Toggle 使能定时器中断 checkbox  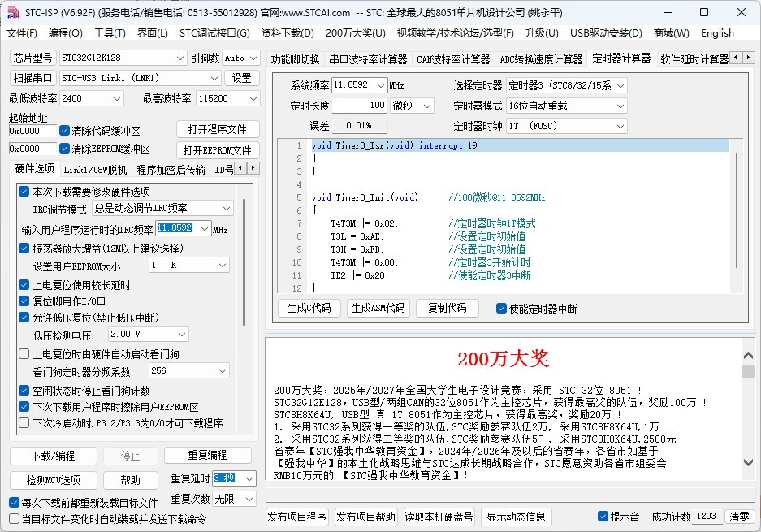(x=501, y=308)
